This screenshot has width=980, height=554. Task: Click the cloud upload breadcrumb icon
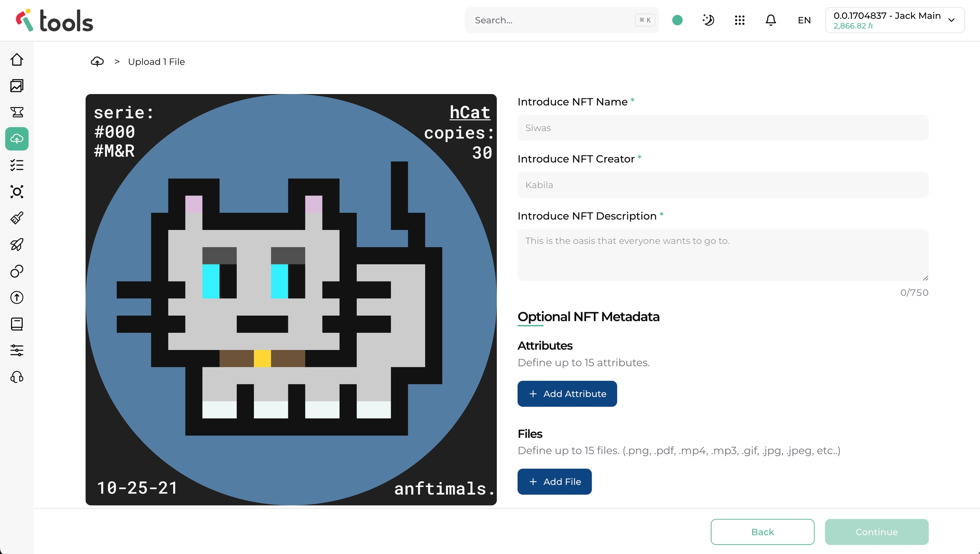(97, 62)
